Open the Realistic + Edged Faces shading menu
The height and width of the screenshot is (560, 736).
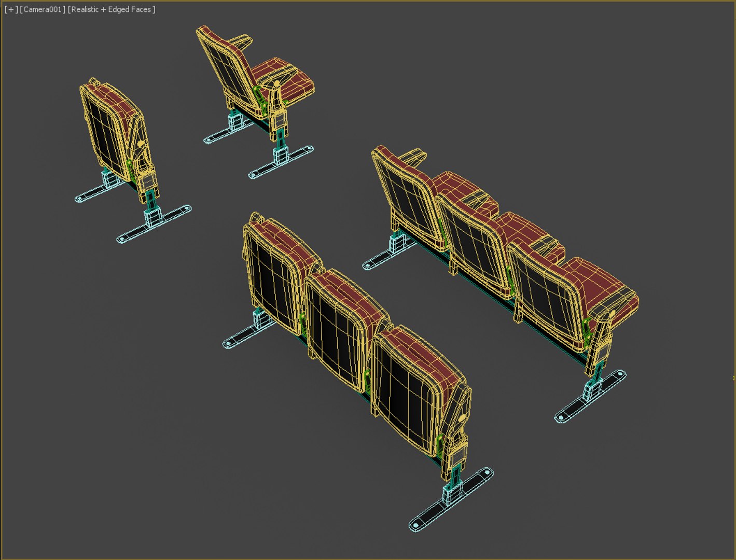click(x=112, y=9)
